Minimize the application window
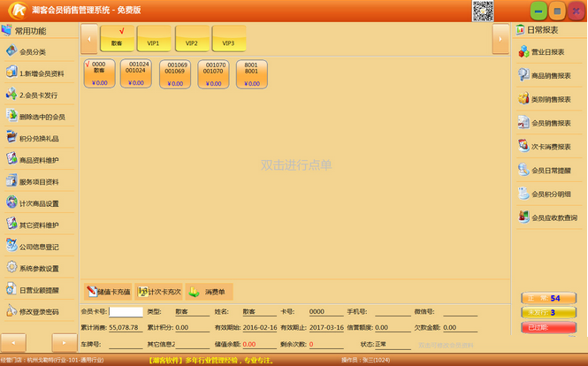 538,11
